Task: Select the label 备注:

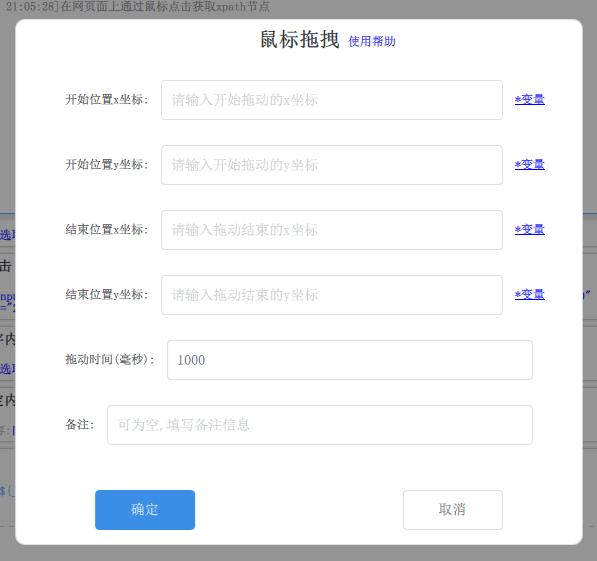Action: click(80, 424)
